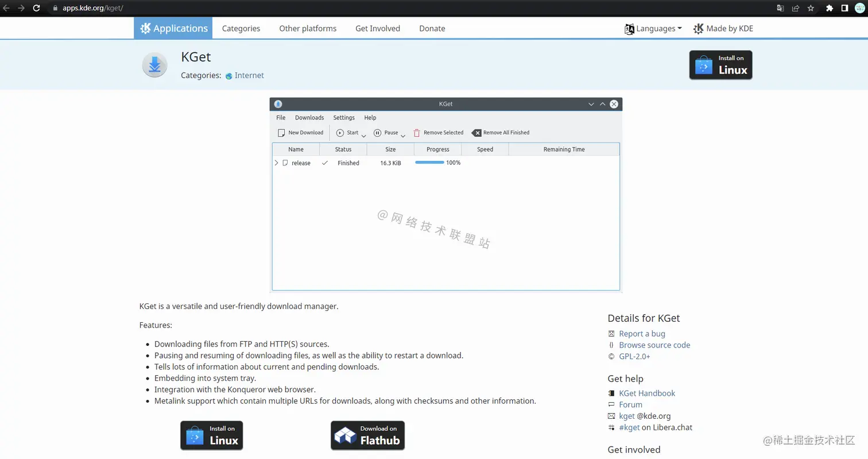Open the Made by KDE link
This screenshot has height=459, width=868.
(723, 29)
